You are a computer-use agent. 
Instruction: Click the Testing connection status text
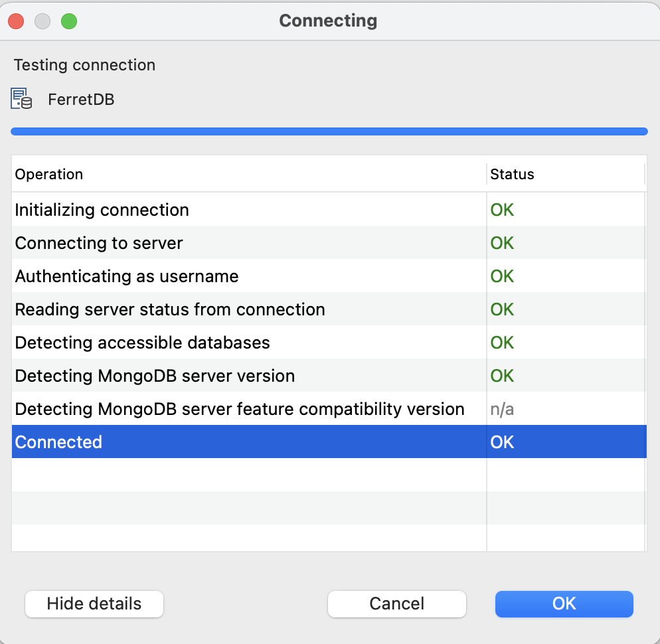pyautogui.click(x=84, y=64)
